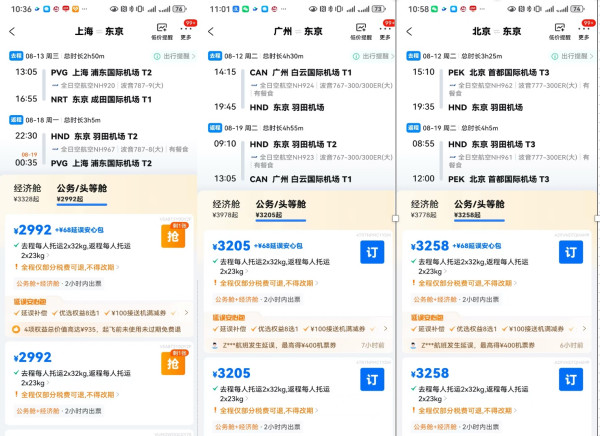The image size is (600, 436).
Task: Expand refund rule on second ¥3258 fare
Action: (x=465, y=410)
